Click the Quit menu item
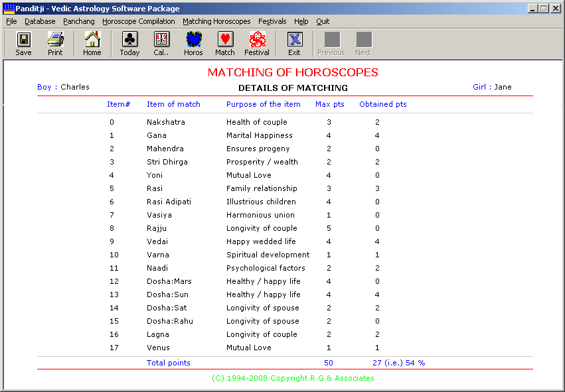The width and height of the screenshot is (565, 392). click(x=323, y=21)
